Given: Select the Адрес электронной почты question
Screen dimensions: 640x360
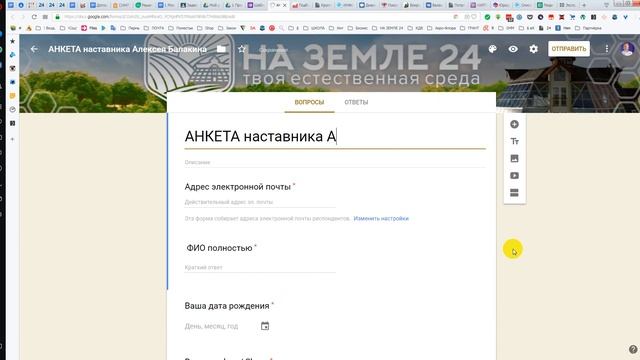Looking at the screenshot, I should pyautogui.click(x=238, y=187).
